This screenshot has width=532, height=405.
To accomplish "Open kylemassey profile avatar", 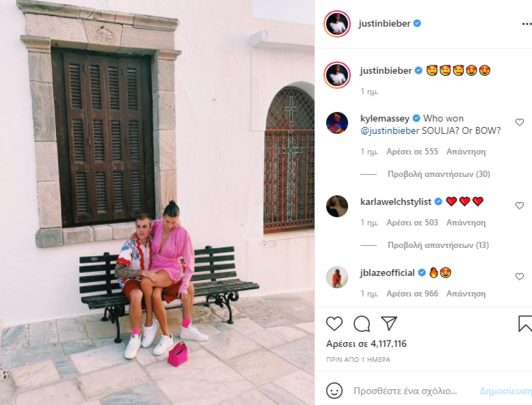I will pyautogui.click(x=337, y=123).
